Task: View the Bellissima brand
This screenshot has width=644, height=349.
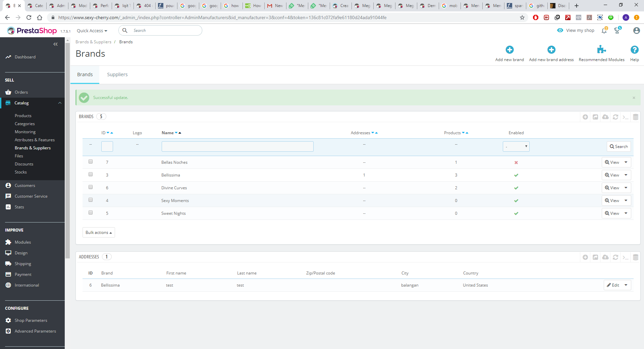Action: [612, 175]
